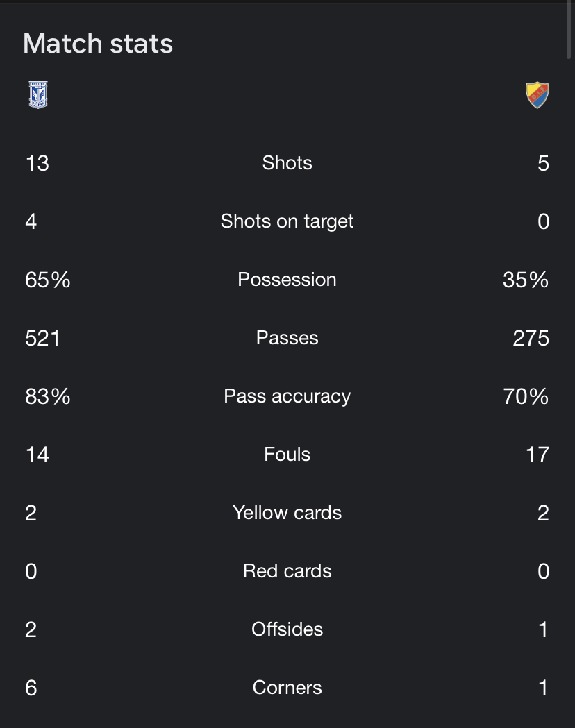Select the 521 passes value

(x=42, y=338)
